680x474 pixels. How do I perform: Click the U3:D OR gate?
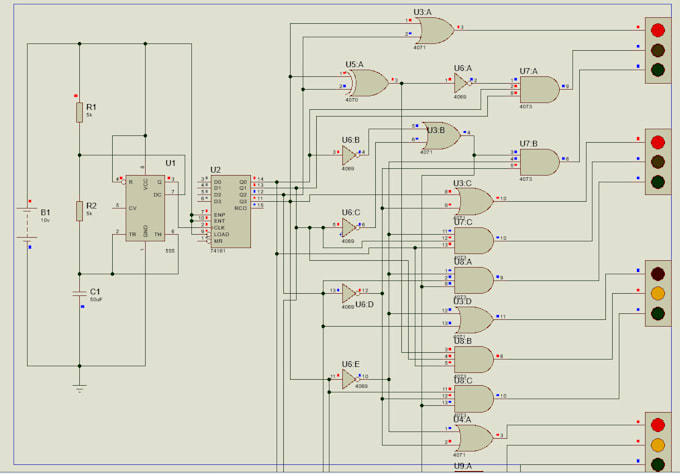pos(475,320)
